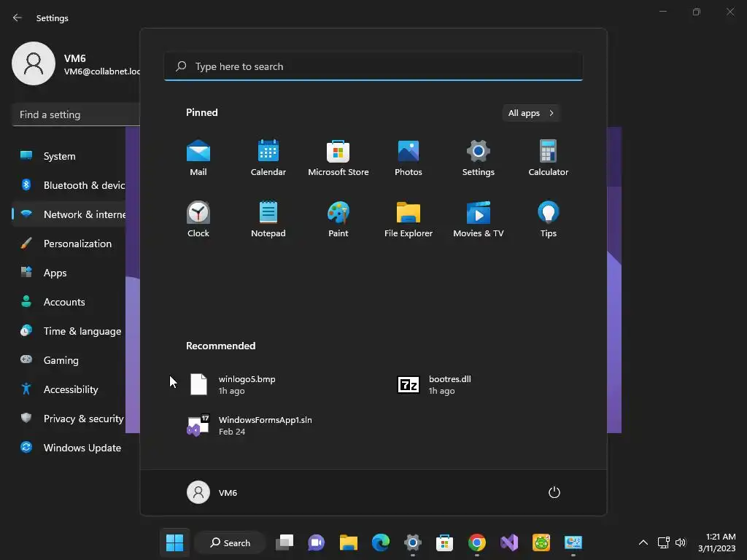
Task: Open Time & language settings
Action: pos(69,331)
